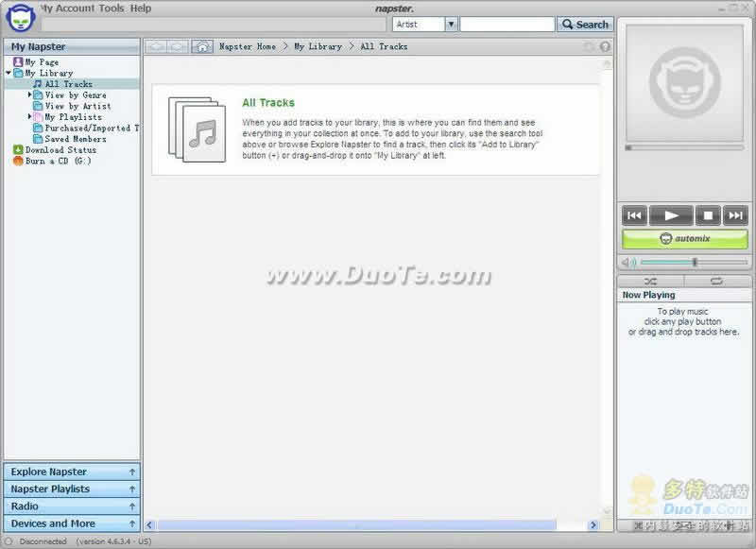Click the My Playlists icon

(38, 117)
